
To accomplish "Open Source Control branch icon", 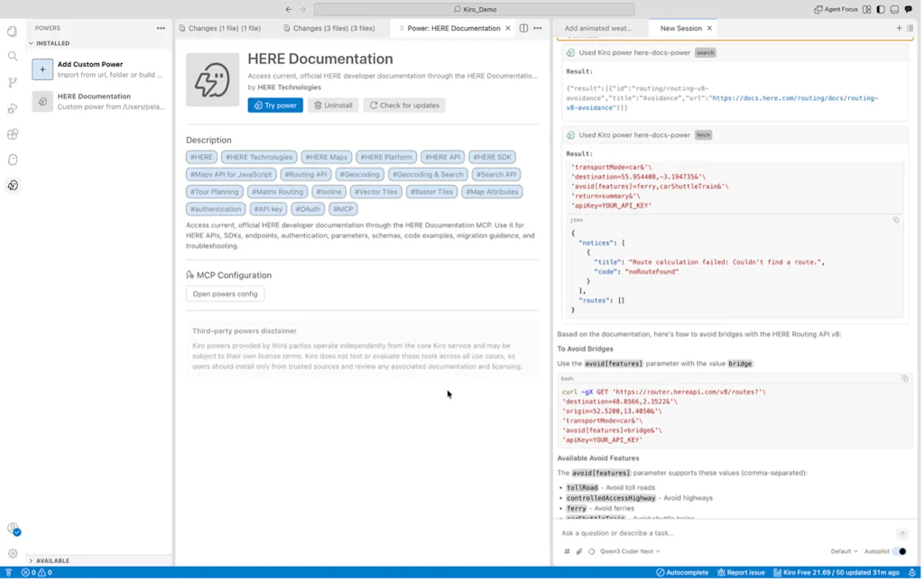I will (13, 82).
